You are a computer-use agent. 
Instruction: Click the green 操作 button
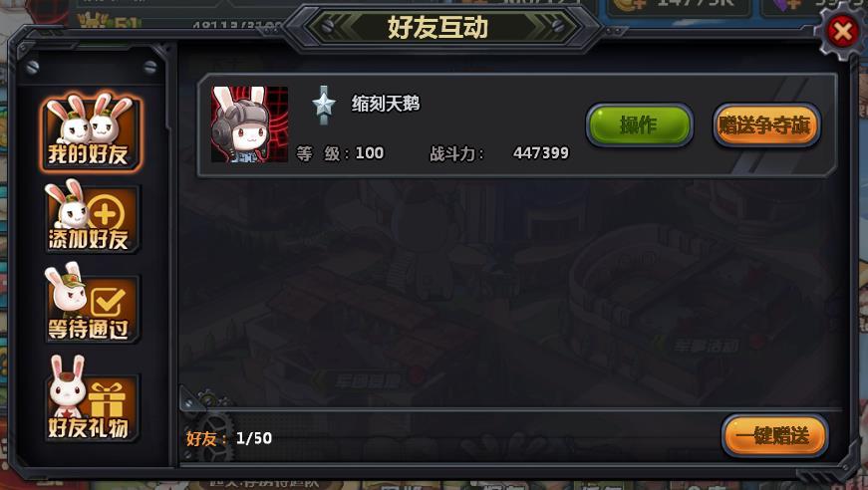point(640,125)
